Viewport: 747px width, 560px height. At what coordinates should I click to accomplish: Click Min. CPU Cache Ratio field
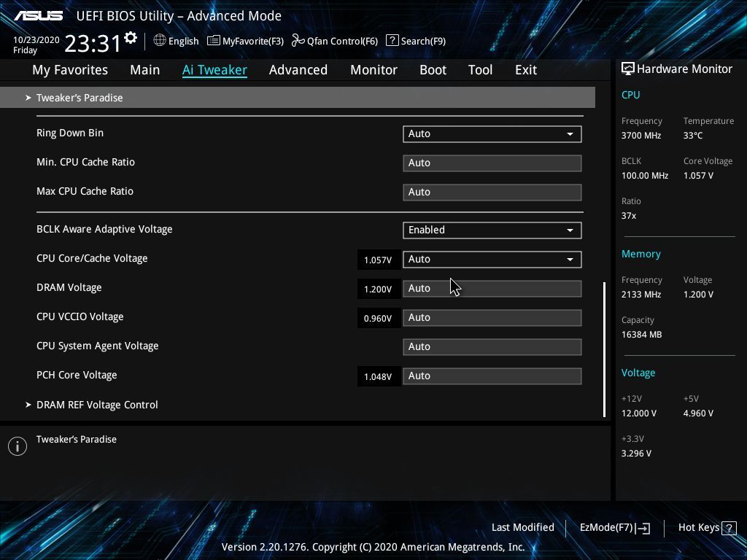pyautogui.click(x=492, y=163)
